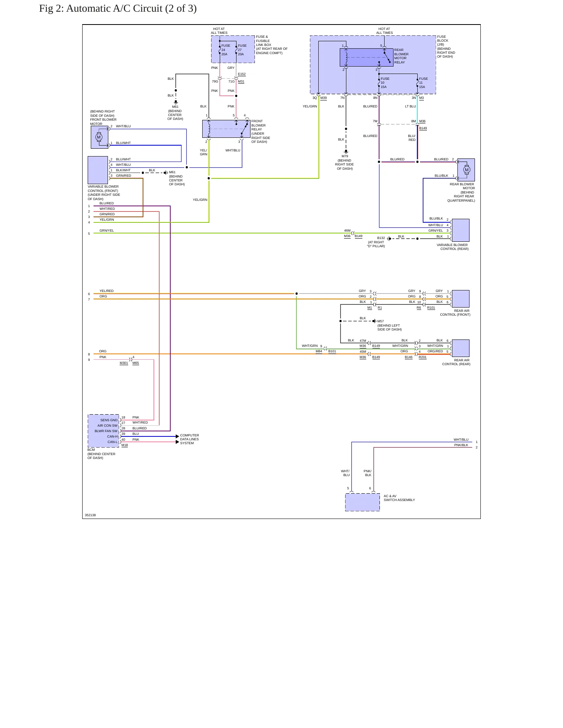563x728 pixels.
Task: Click the Rear Blower Motor label
Action: point(462,186)
